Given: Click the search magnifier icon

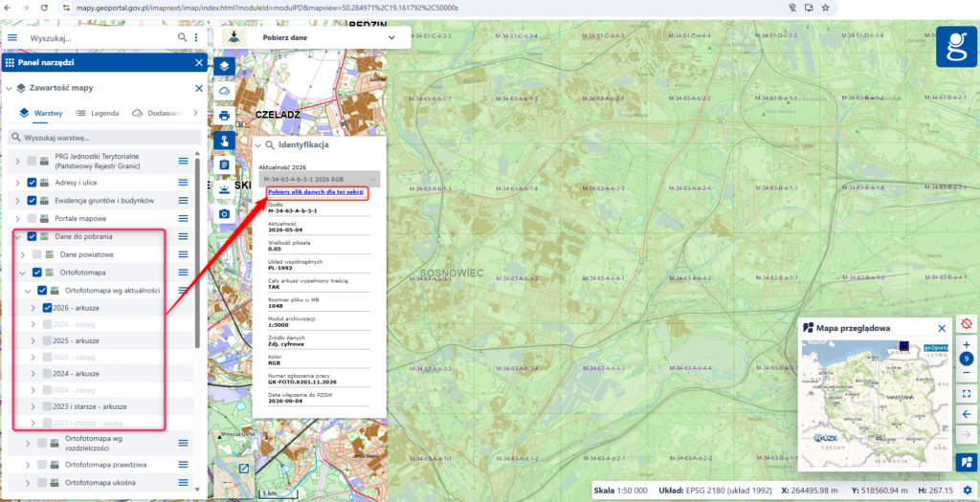Looking at the screenshot, I should click(182, 37).
